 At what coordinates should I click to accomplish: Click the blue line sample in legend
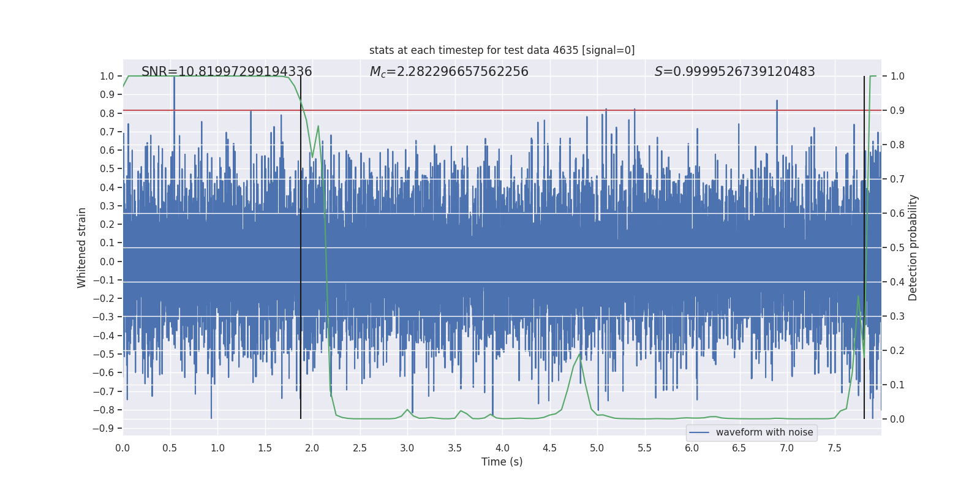(x=699, y=432)
